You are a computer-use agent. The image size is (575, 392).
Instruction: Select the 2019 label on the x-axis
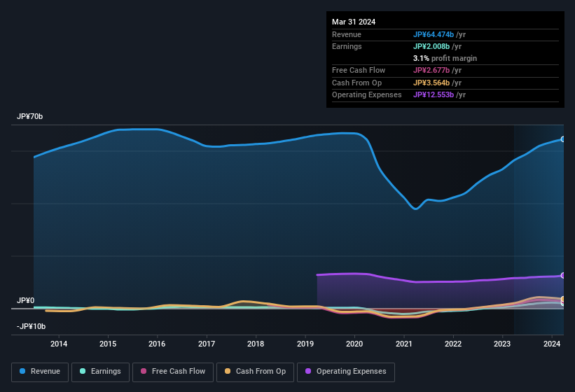point(305,344)
